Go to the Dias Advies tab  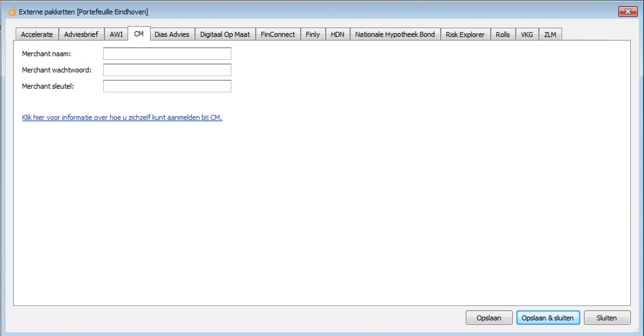point(172,34)
